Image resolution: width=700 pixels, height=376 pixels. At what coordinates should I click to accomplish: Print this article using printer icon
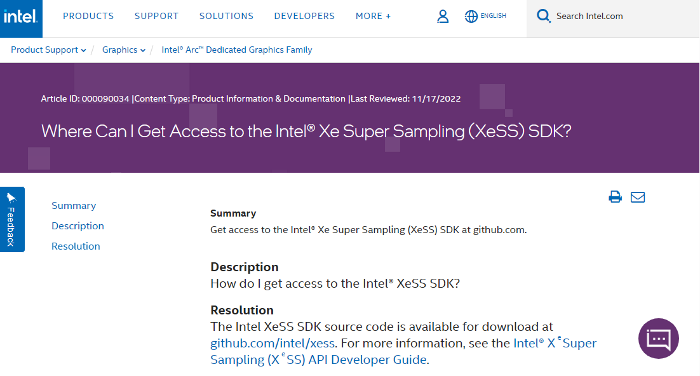tap(615, 197)
